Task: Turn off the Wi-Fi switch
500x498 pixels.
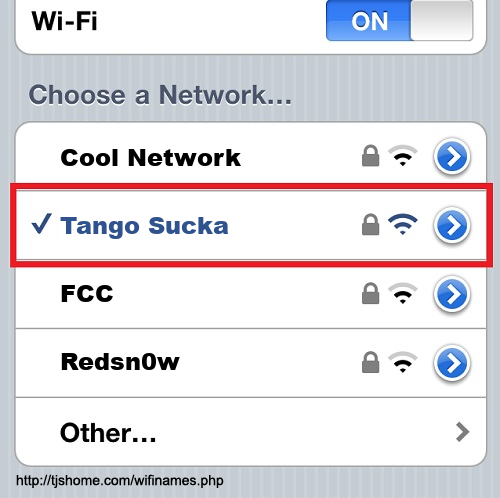Action: point(399,21)
